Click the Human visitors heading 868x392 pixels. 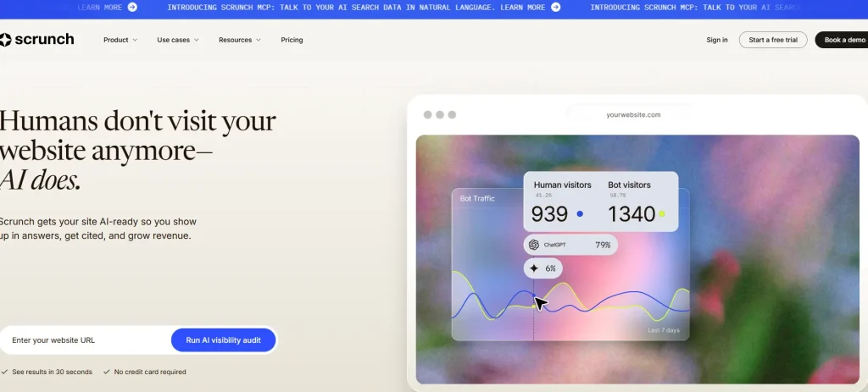click(x=563, y=185)
